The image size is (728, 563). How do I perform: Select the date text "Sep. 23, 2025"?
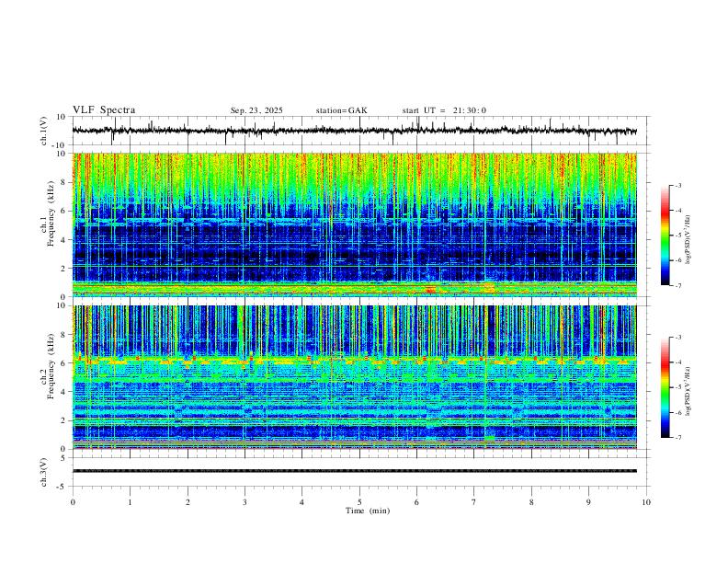click(256, 110)
